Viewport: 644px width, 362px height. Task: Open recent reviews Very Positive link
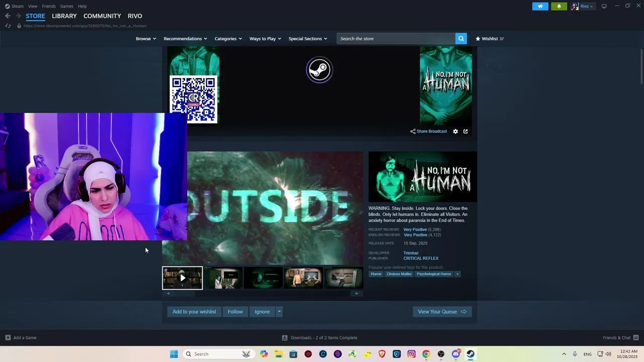point(415,229)
